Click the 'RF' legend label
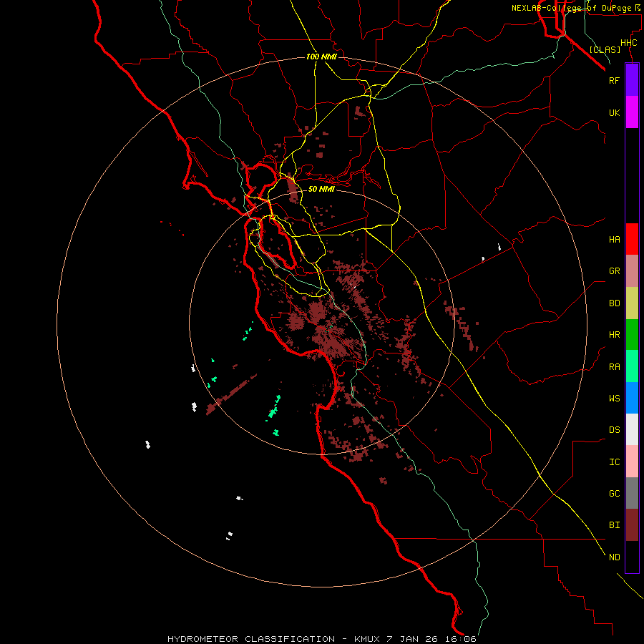The image size is (644, 644). click(x=614, y=80)
